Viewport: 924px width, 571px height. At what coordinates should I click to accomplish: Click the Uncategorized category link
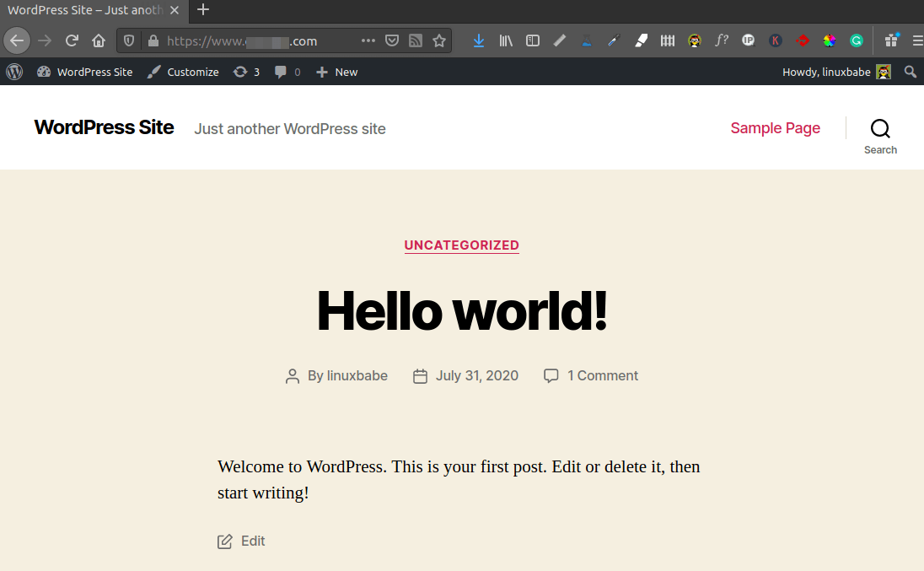pyautogui.click(x=461, y=245)
